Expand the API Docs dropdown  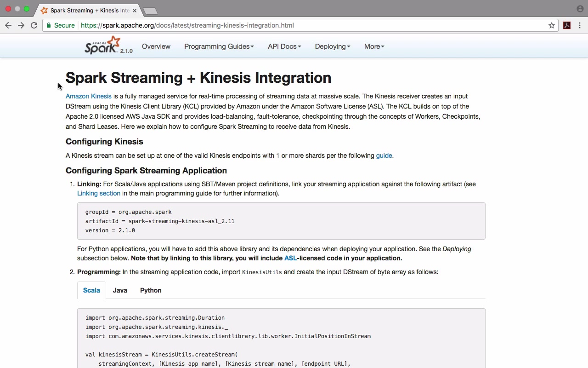pyautogui.click(x=284, y=46)
